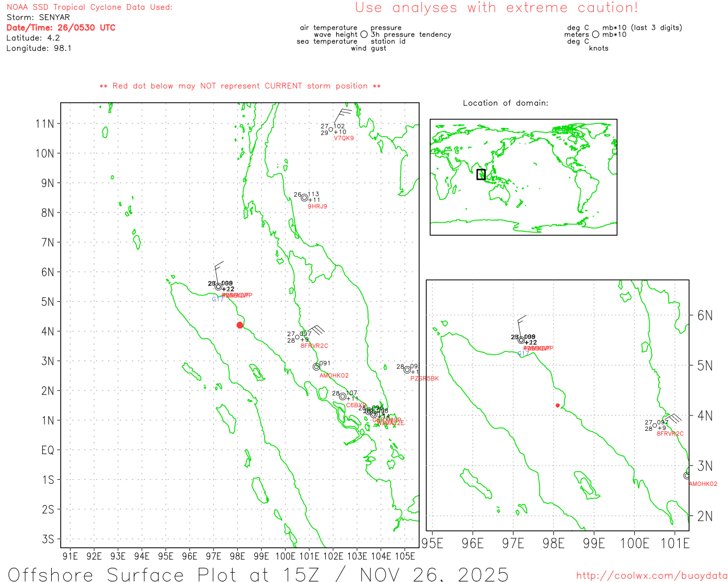Click the blue C17 label on the main map
Screen dimensions: 728x582
[218, 299]
